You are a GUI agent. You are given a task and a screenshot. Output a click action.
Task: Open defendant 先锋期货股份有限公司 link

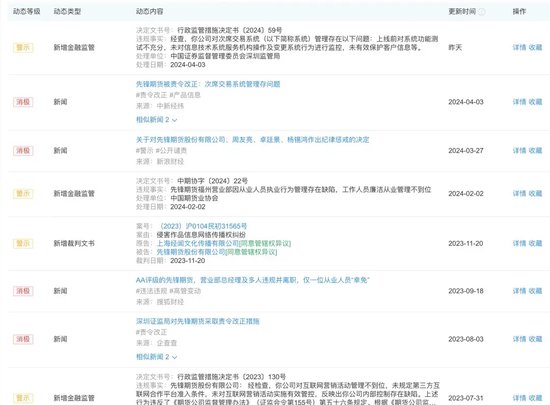click(190, 252)
